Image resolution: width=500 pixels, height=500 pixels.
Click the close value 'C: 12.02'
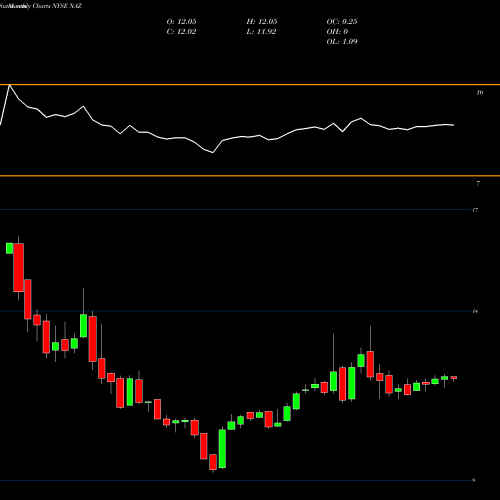(x=181, y=32)
